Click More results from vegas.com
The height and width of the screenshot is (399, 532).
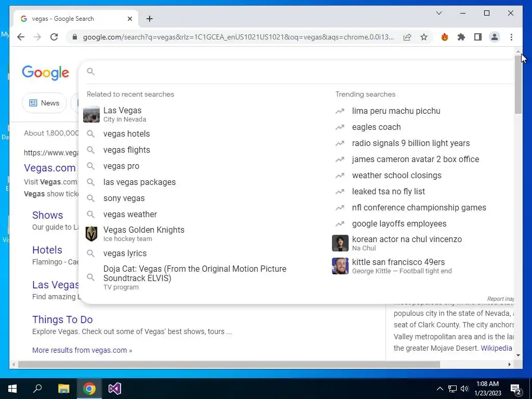[x=82, y=350]
